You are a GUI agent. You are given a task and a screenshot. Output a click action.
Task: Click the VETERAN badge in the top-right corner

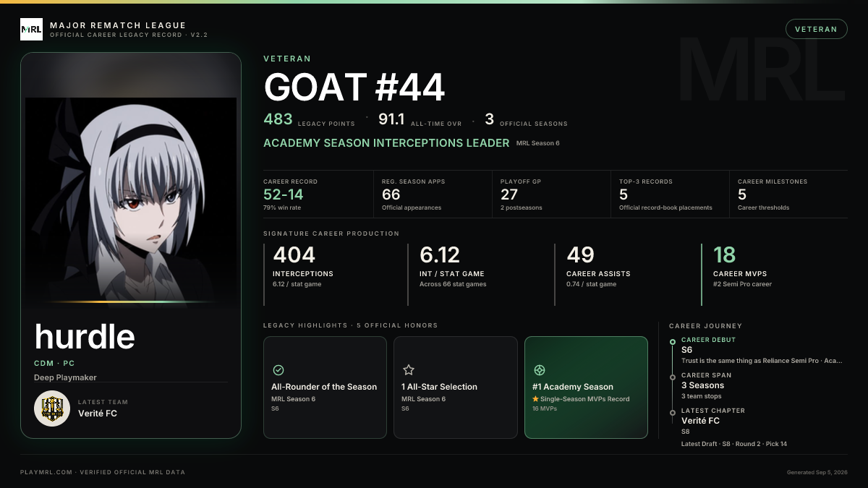[x=816, y=29]
